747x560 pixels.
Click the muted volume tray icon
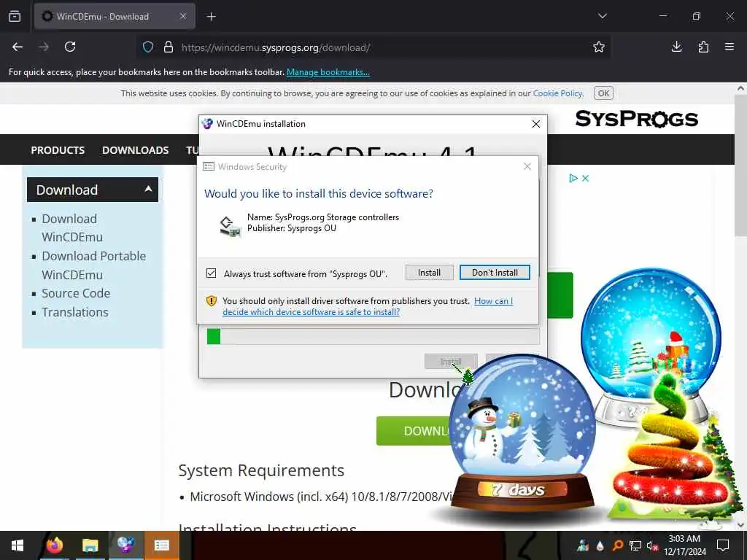652,545
